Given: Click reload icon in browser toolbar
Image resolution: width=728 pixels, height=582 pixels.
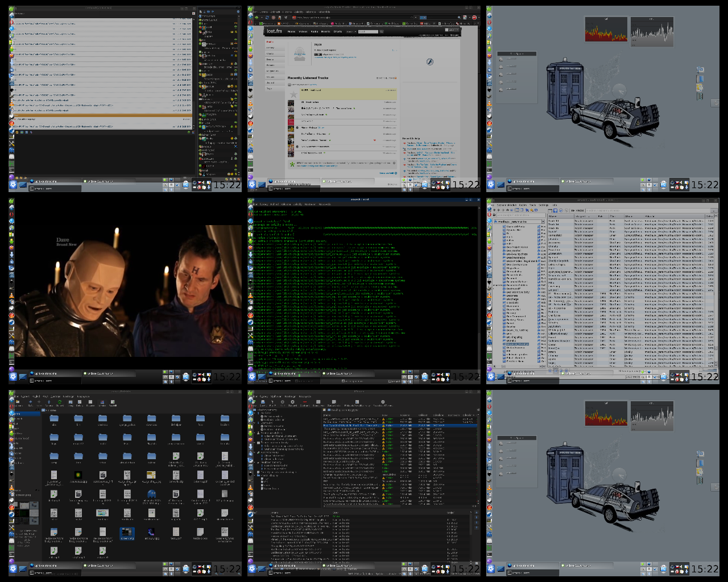Looking at the screenshot, I should (x=267, y=18).
